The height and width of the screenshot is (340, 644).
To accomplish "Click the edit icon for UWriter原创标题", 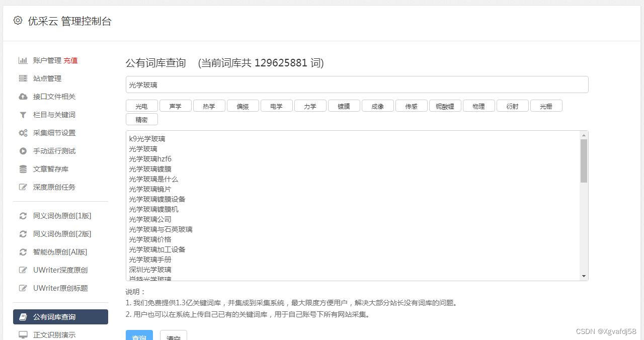I will pyautogui.click(x=23, y=288).
